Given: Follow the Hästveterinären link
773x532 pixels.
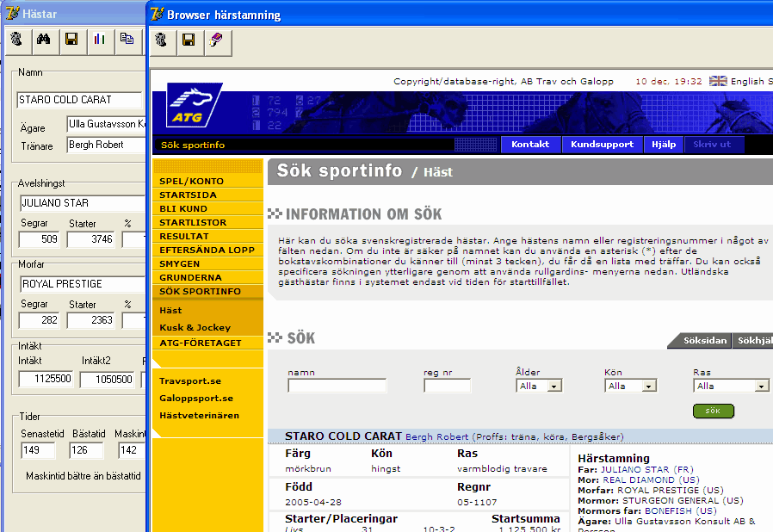Looking at the screenshot, I should click(199, 416).
